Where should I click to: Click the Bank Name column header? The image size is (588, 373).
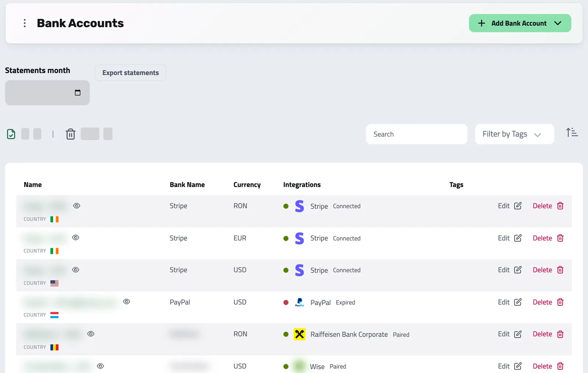point(187,184)
